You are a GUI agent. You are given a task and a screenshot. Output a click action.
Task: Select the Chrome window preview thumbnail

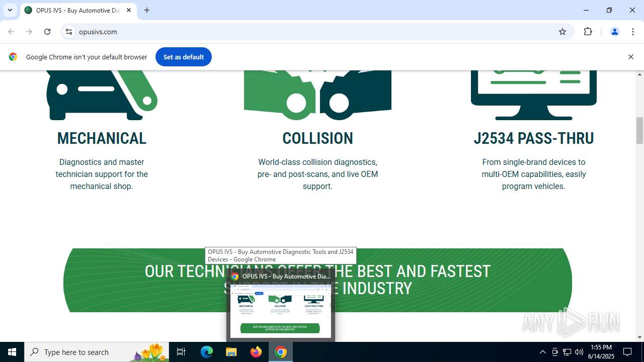coord(281,311)
